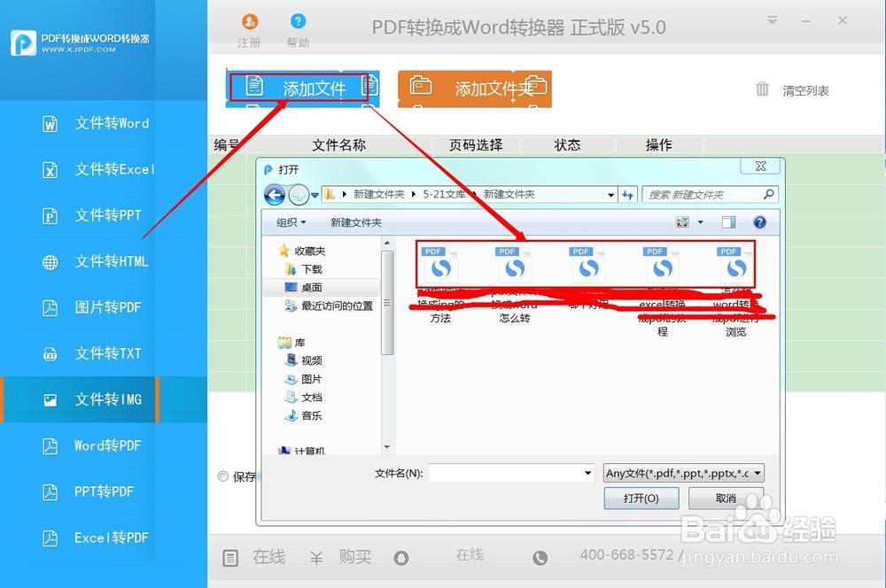Open the 文件名 combo box dropdown arrow
Viewport: 886px width, 588px height.
coord(588,474)
